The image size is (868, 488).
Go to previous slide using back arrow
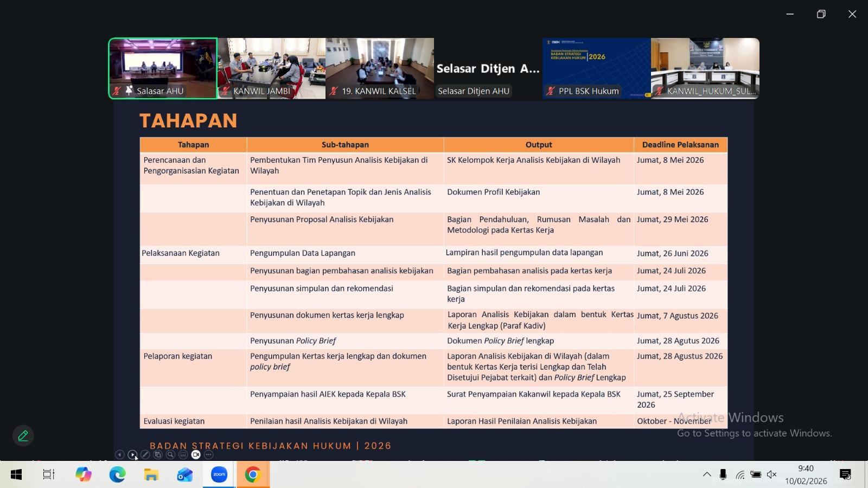(x=120, y=455)
